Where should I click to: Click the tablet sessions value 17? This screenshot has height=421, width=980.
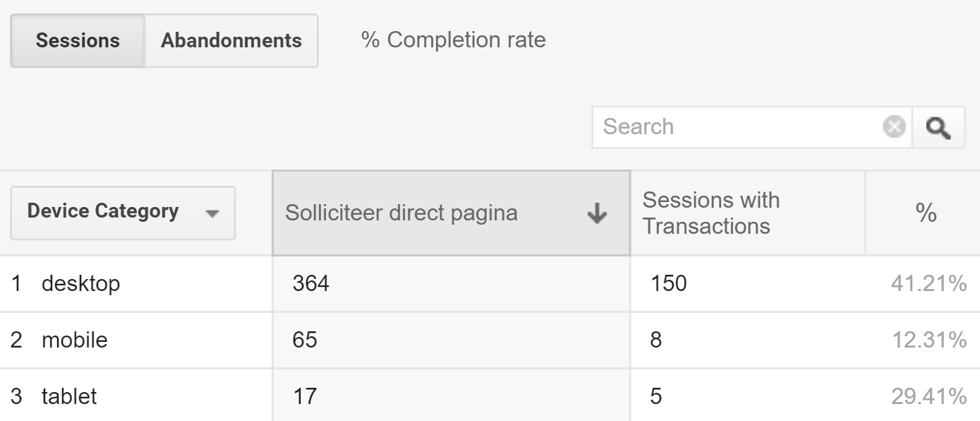305,396
